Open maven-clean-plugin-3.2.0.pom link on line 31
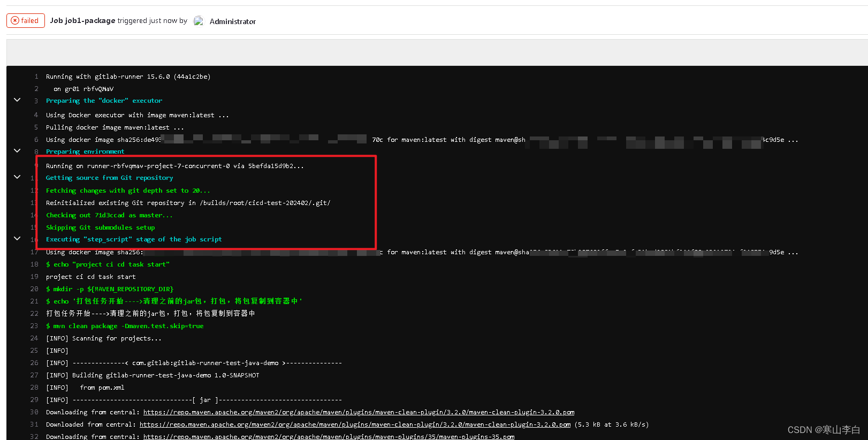The image size is (868, 440). [x=355, y=424]
